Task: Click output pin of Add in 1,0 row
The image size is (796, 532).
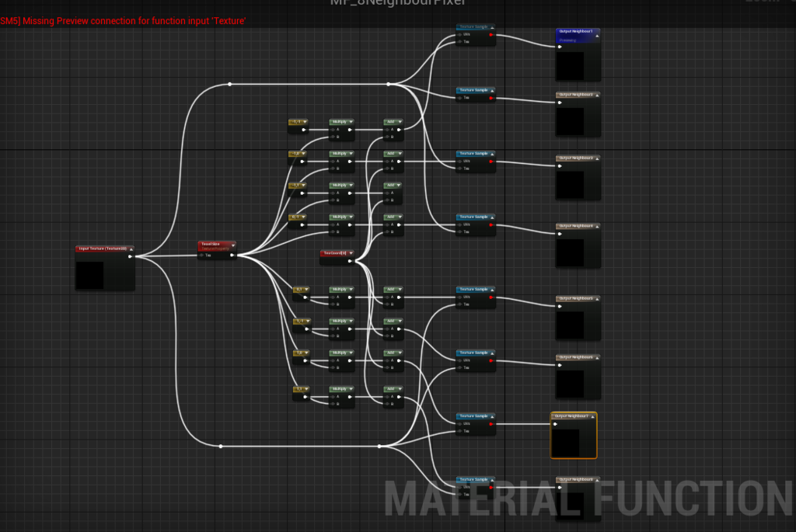Action: 399,360
